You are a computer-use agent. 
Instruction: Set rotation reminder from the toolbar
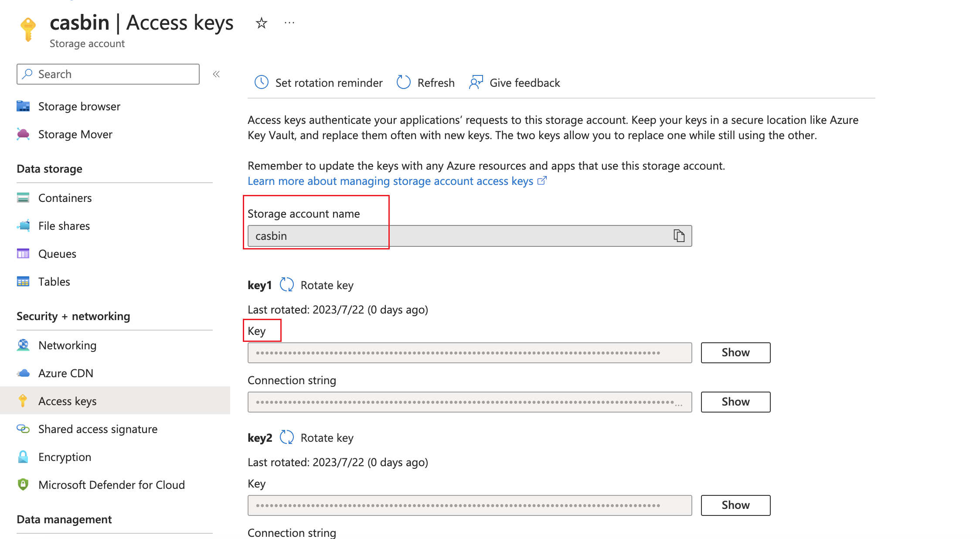(x=318, y=82)
